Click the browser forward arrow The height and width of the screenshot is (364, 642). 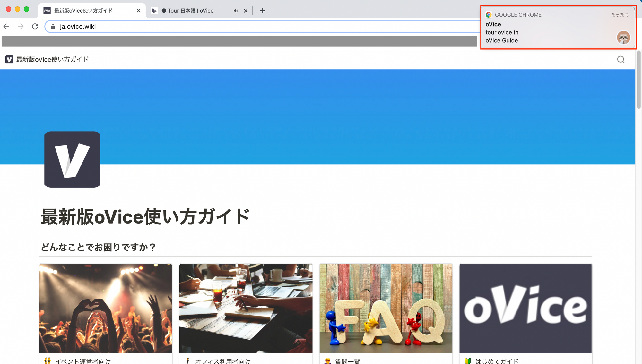point(21,26)
